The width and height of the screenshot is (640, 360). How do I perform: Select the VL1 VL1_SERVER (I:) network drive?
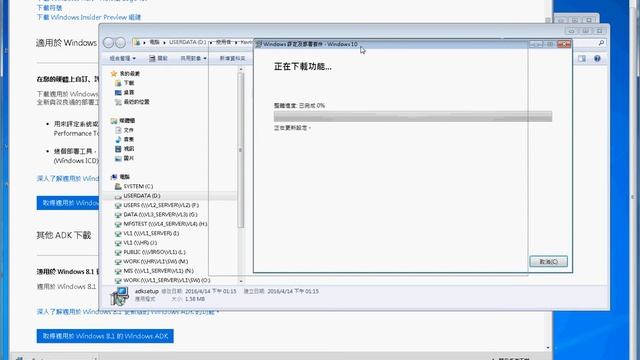[151, 233]
